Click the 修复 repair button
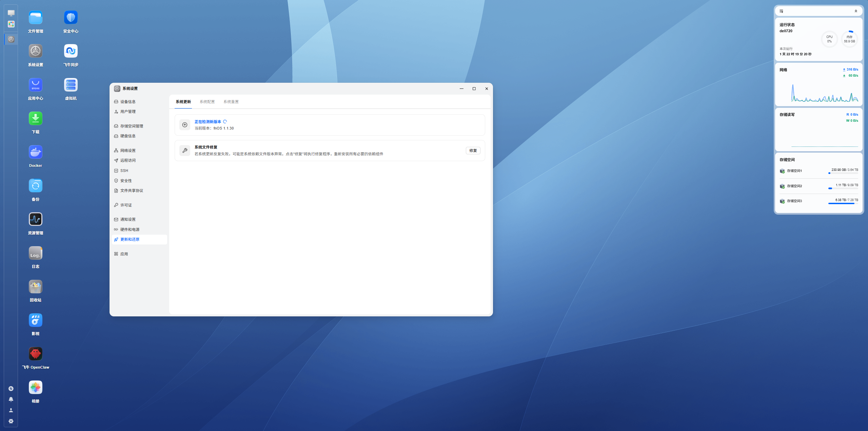The height and width of the screenshot is (431, 868). [x=473, y=151]
